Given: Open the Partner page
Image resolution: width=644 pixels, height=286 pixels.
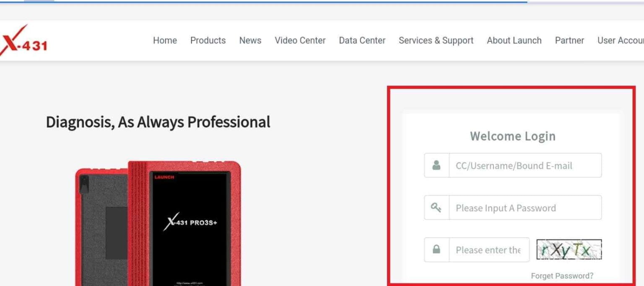Looking at the screenshot, I should [569, 41].
